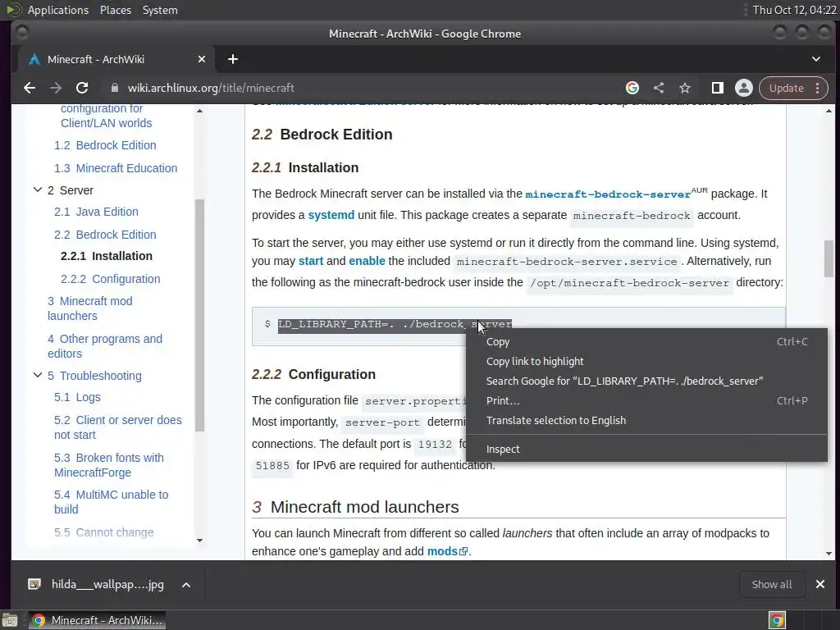Viewport: 840px width, 630px height.
Task: Open 4 Other programs and editors
Action: coord(105,346)
